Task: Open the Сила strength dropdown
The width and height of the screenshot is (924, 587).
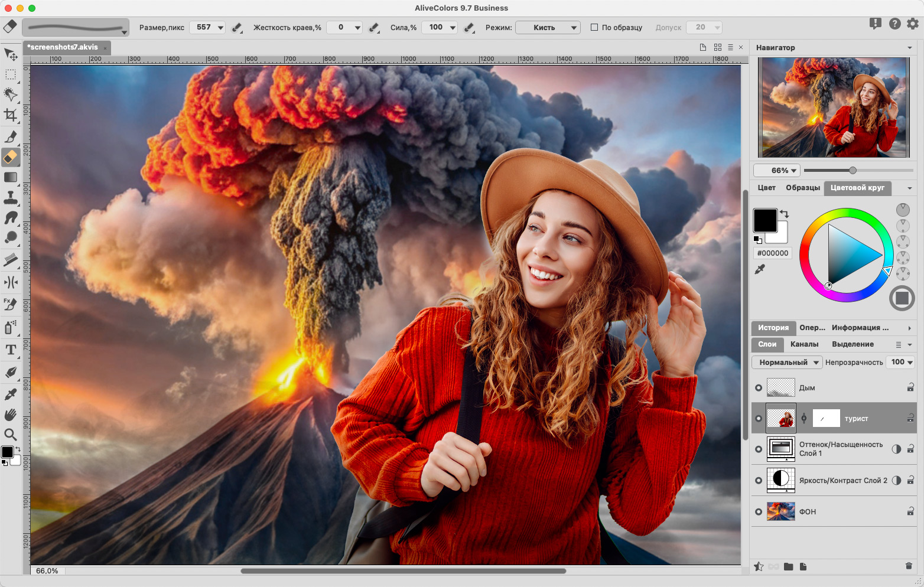Action: pos(453,27)
